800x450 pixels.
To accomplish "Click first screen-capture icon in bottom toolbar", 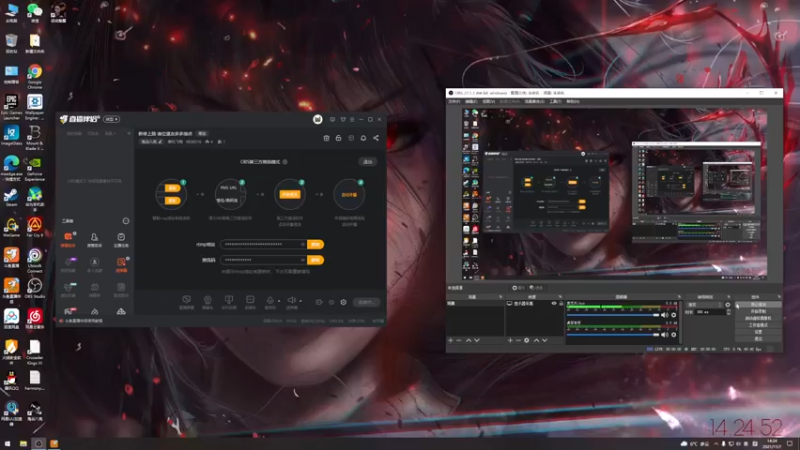I will pyautogui.click(x=186, y=300).
